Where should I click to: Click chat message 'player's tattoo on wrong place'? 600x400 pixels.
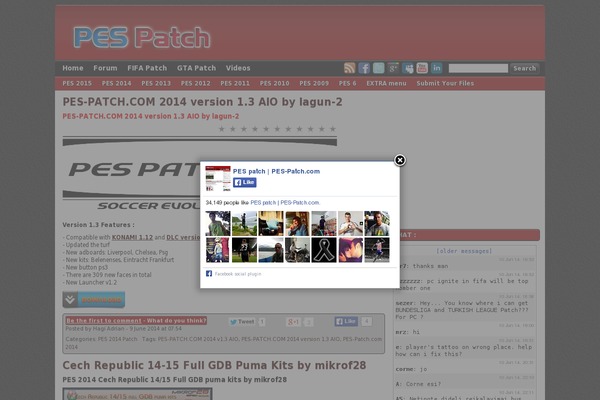coord(463,350)
